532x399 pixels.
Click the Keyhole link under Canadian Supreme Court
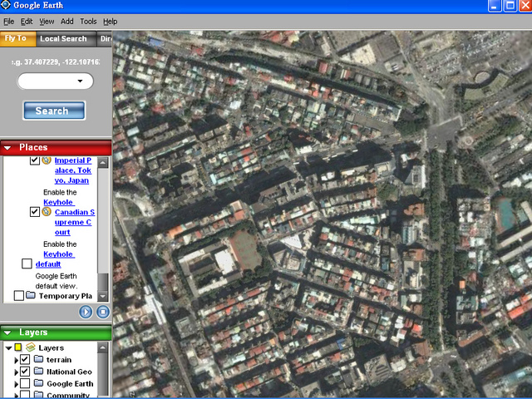click(x=59, y=254)
